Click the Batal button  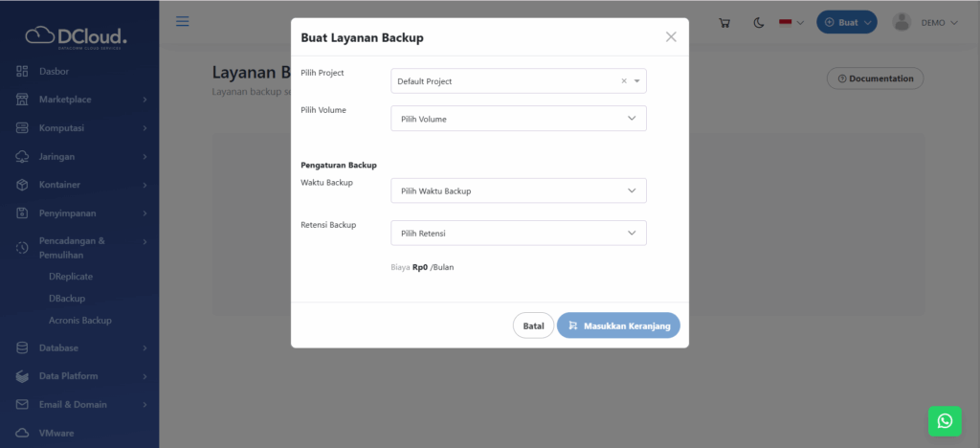pos(533,325)
